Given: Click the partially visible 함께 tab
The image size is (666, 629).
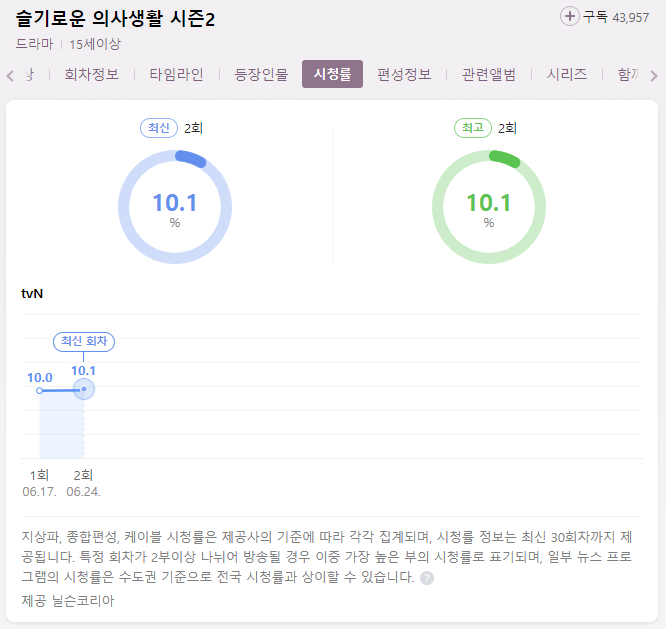Looking at the screenshot, I should [628, 74].
